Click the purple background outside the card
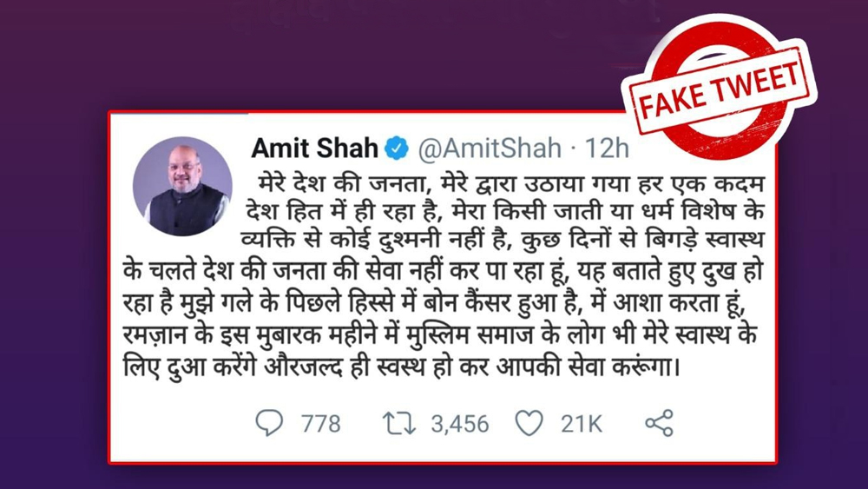This screenshot has width=868, height=489. (x=56, y=277)
